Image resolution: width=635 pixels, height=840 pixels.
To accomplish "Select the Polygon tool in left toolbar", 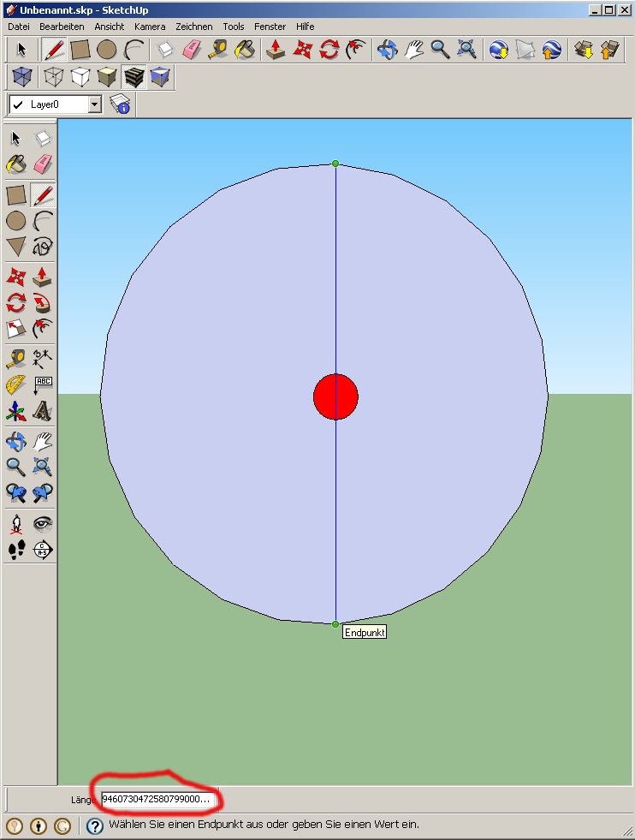I will 16,247.
